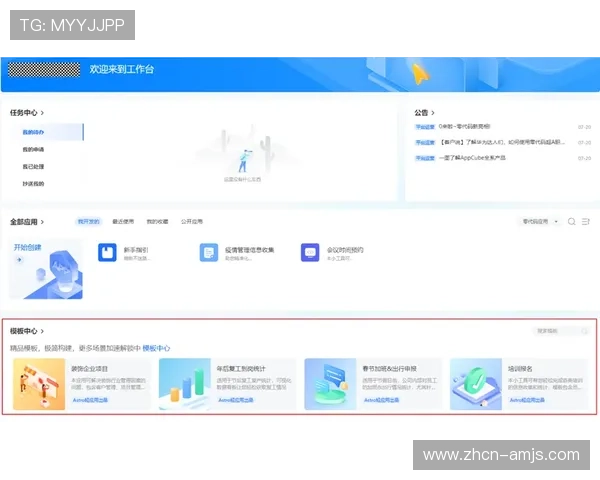Select 我的申请 in task center
This screenshot has height=480, width=600.
coord(33,149)
